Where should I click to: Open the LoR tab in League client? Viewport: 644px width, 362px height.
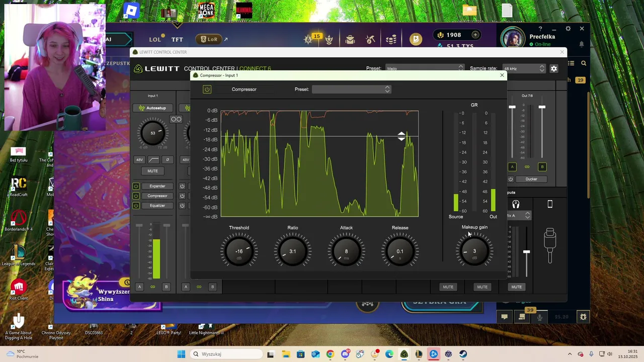209,39
